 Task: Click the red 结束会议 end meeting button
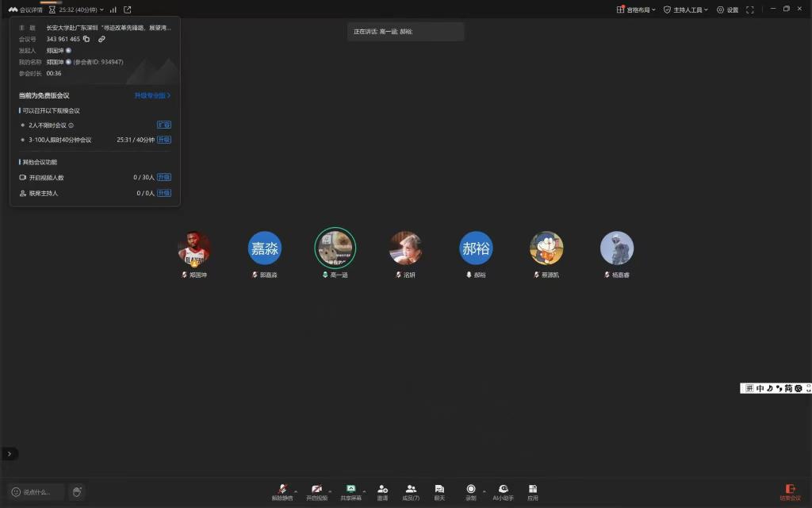point(790,492)
